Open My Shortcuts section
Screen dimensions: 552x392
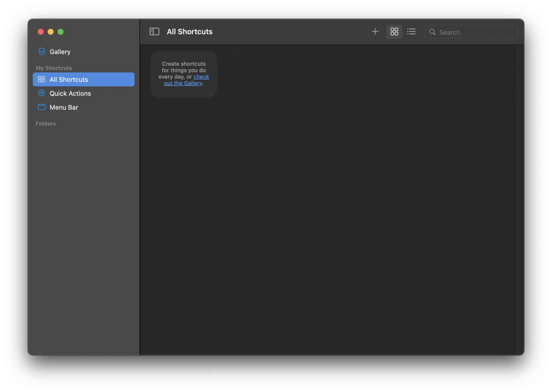[54, 68]
